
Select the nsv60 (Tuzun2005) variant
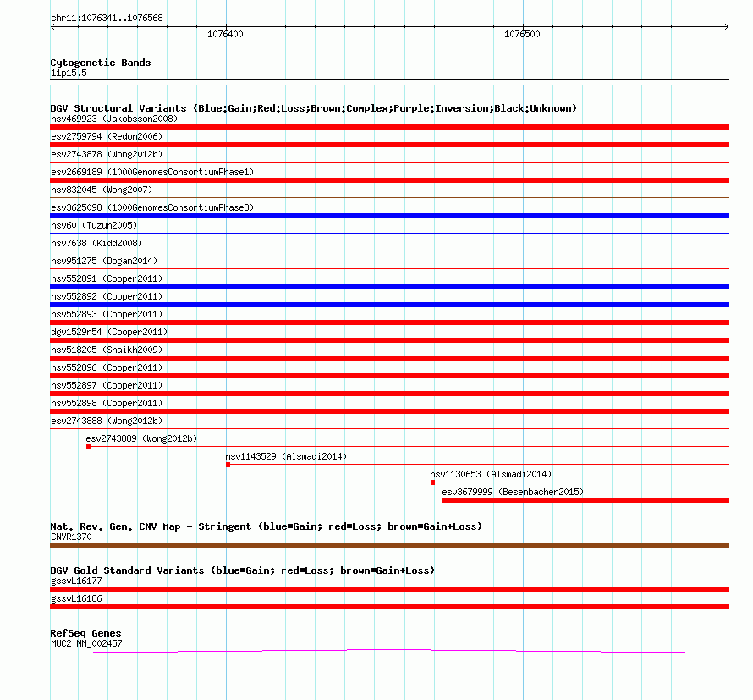(94, 225)
